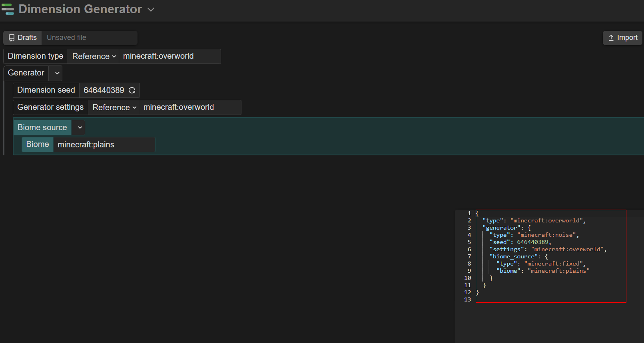
Task: Open the Drafts button
Action: [23, 38]
